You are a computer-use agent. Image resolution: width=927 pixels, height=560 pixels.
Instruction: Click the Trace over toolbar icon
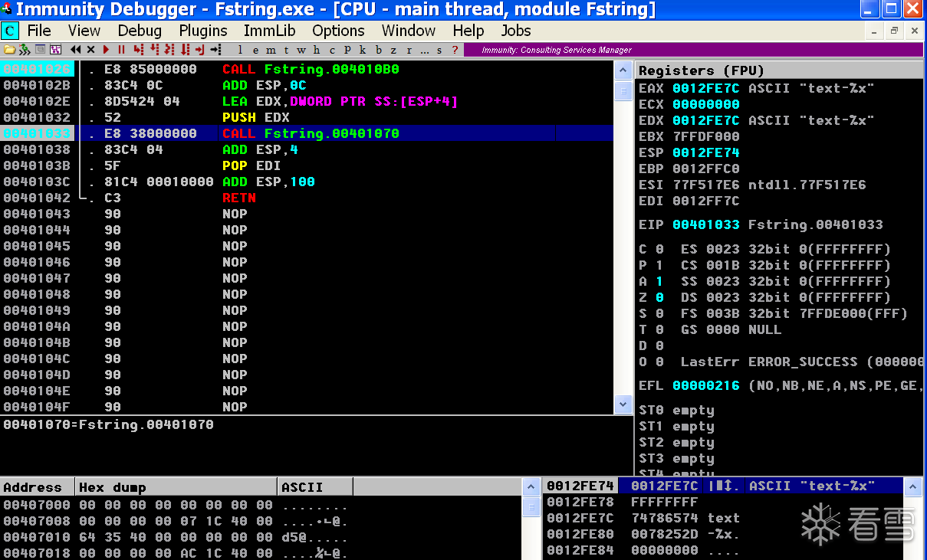pos(185,50)
